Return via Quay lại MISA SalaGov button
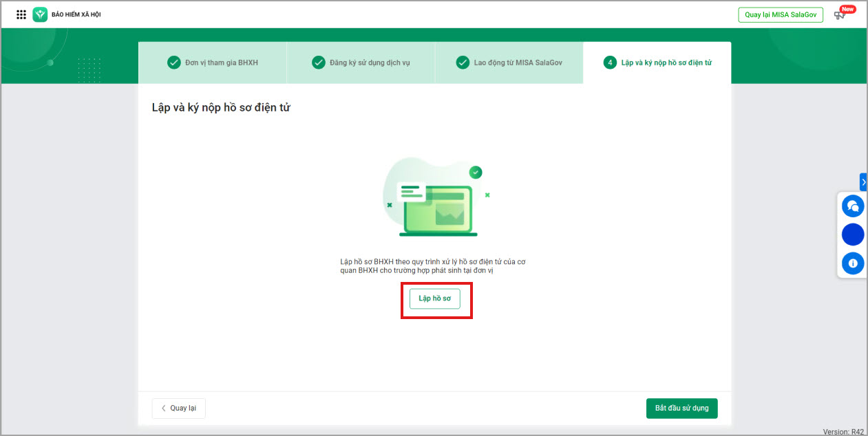This screenshot has width=868, height=436. click(780, 14)
